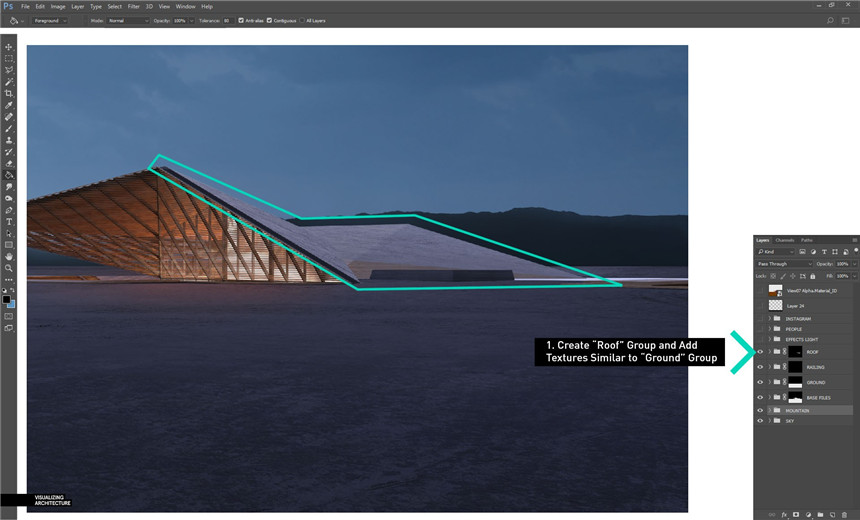
Task: Select the Move tool
Action: tap(9, 47)
